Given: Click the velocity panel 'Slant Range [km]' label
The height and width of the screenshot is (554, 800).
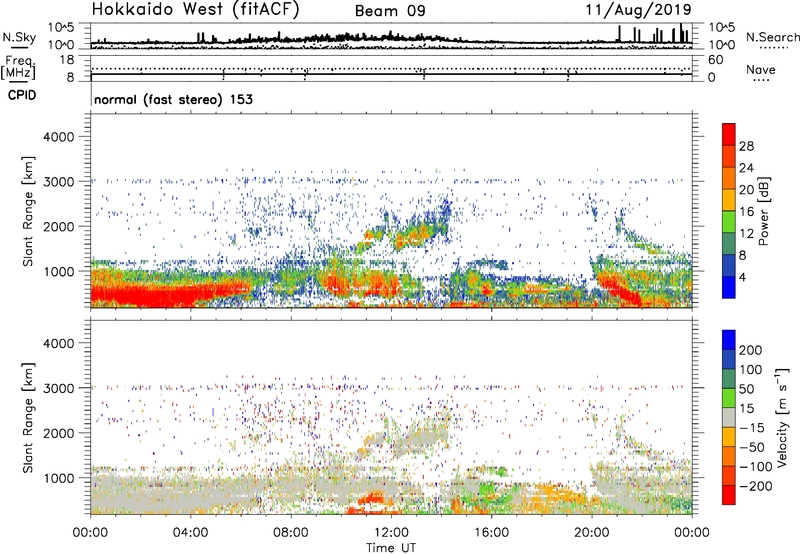Looking at the screenshot, I should [28, 417].
